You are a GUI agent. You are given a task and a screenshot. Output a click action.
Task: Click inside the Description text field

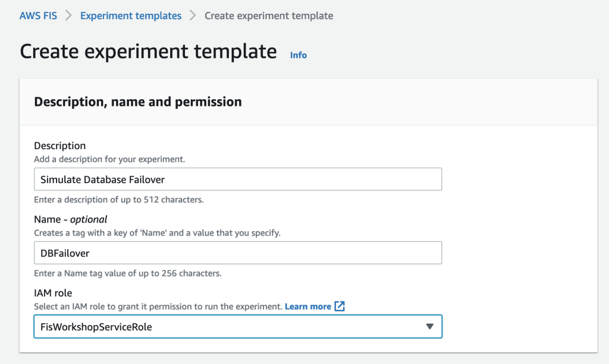point(238,179)
